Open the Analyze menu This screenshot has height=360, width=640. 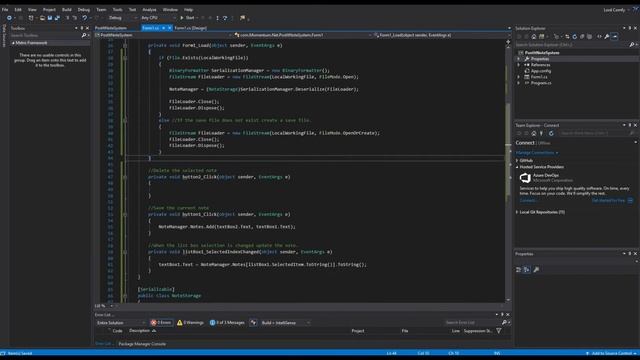coord(149,9)
